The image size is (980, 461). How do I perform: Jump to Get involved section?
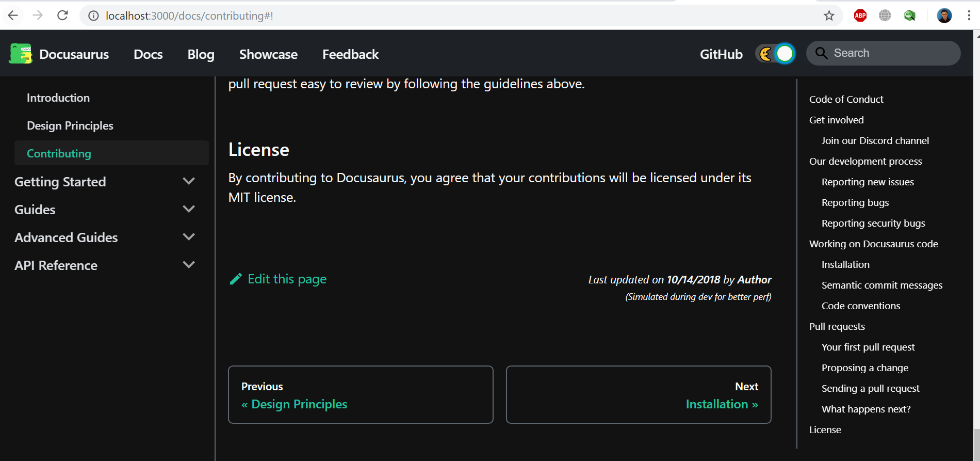coord(836,120)
